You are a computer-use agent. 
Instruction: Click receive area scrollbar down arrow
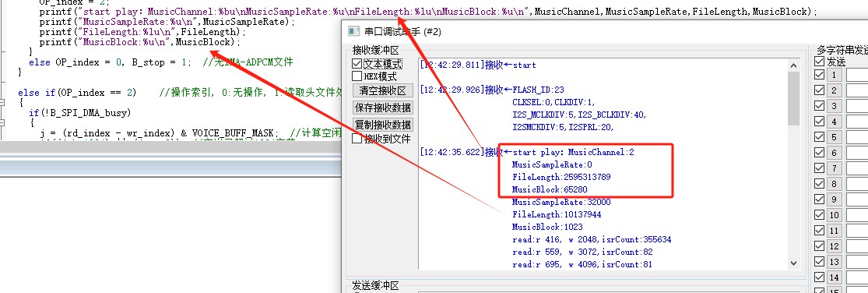click(794, 263)
